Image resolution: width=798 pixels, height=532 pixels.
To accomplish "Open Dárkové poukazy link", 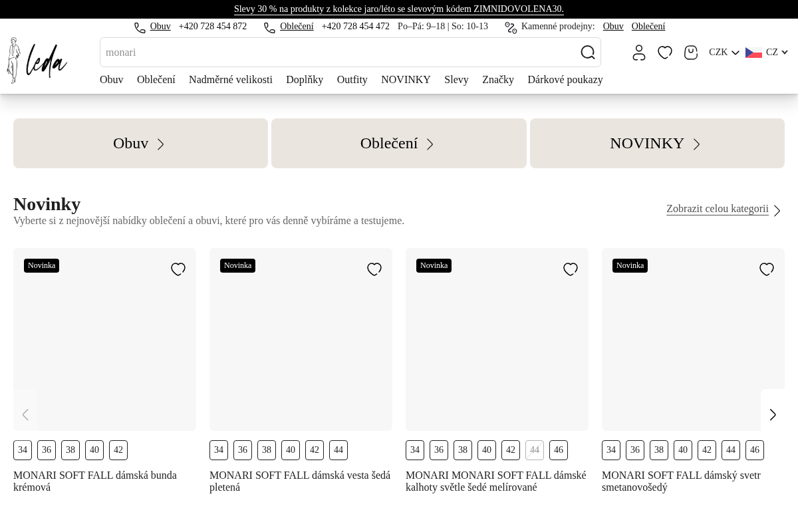I will coord(565,80).
